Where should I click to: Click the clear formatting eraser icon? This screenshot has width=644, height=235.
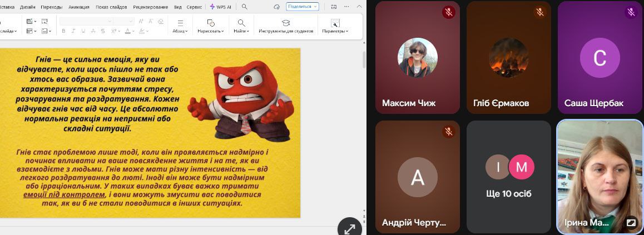point(161,22)
